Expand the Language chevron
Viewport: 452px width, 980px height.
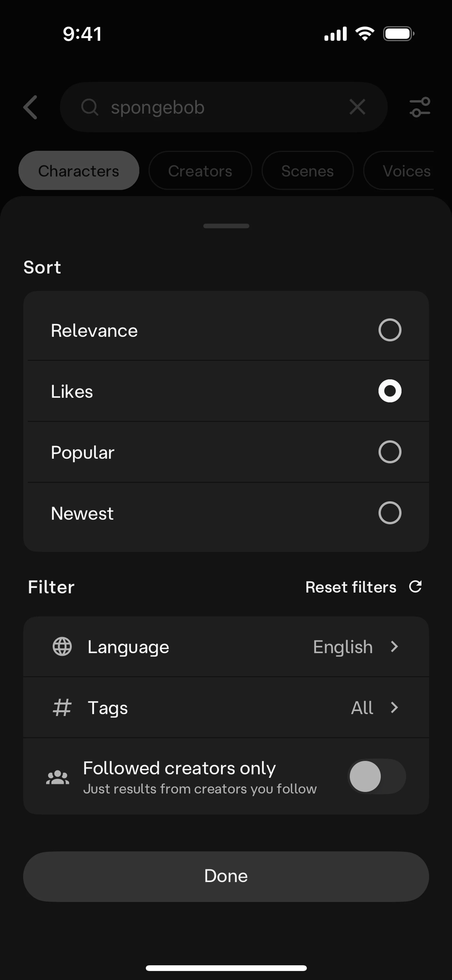pos(395,646)
